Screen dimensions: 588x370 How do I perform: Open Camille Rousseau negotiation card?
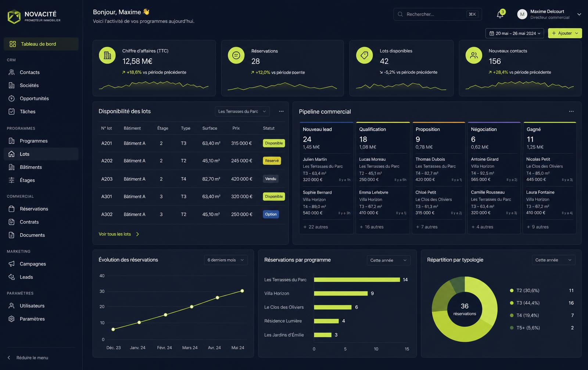pos(494,203)
